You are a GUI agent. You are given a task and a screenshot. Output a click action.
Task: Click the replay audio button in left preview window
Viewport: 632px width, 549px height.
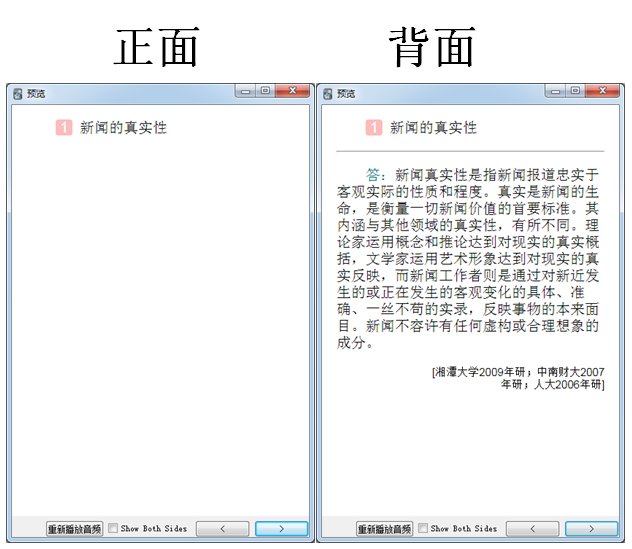click(x=75, y=529)
